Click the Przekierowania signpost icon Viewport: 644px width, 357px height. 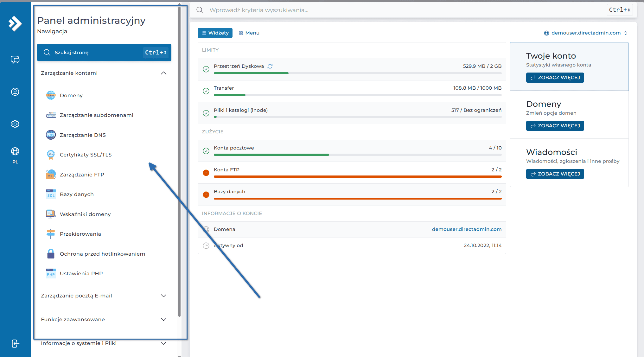click(51, 234)
